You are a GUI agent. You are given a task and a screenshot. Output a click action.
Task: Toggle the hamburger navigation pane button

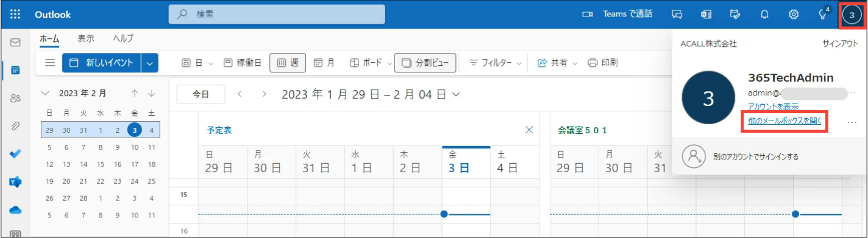(51, 62)
